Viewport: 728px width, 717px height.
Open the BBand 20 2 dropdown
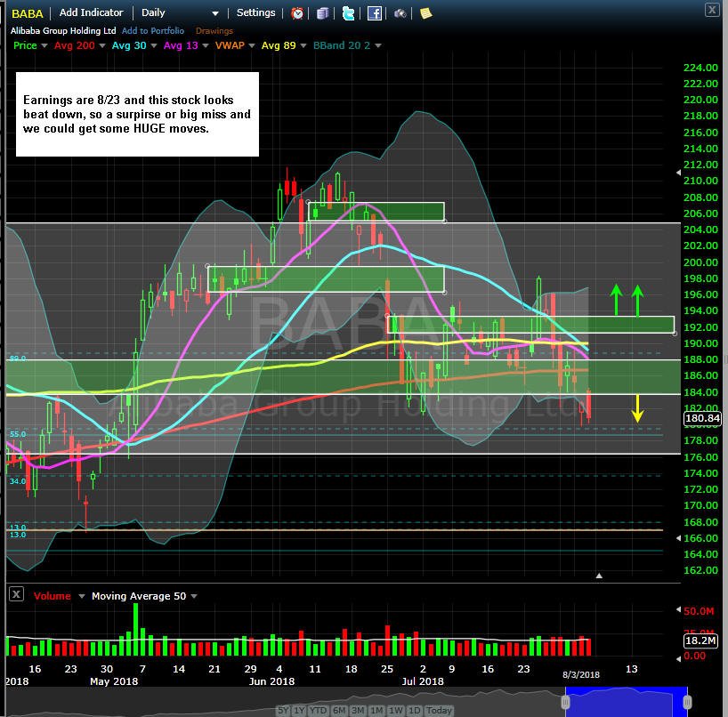click(378, 45)
